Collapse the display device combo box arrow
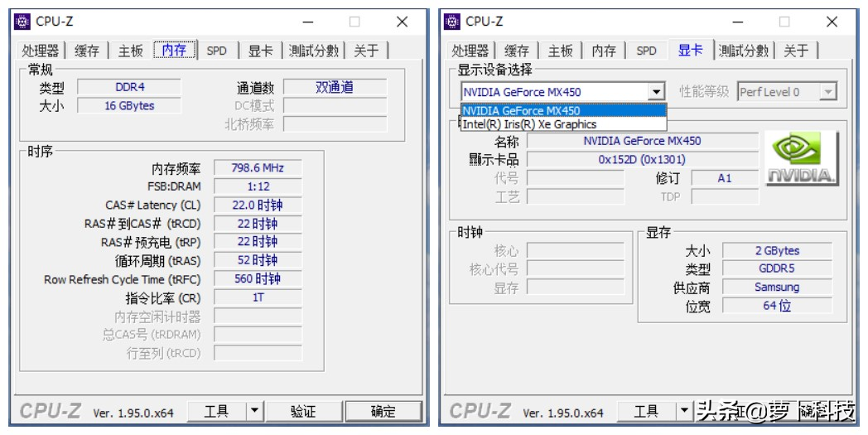Image resolution: width=868 pixels, height=435 pixels. 656,91
